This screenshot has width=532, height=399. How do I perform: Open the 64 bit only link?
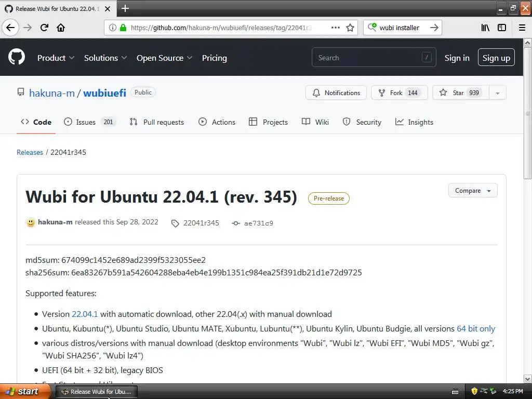click(x=476, y=329)
